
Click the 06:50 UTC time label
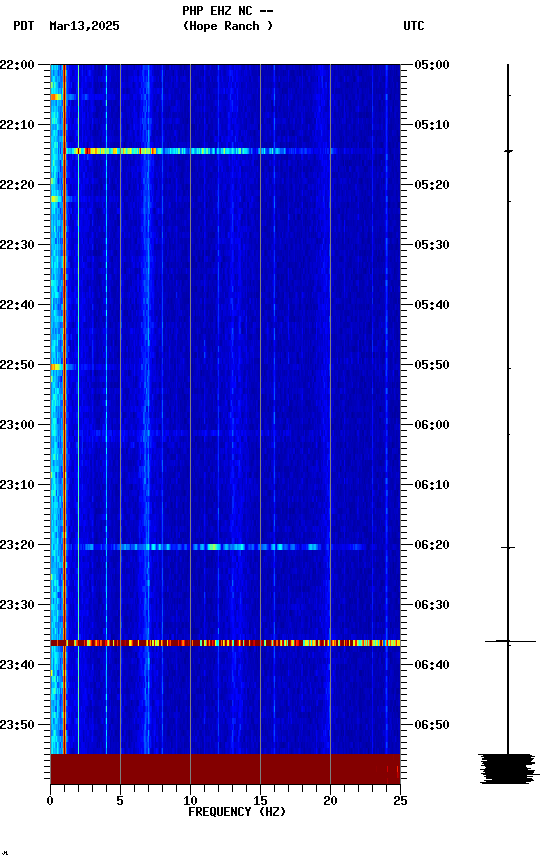432,726
